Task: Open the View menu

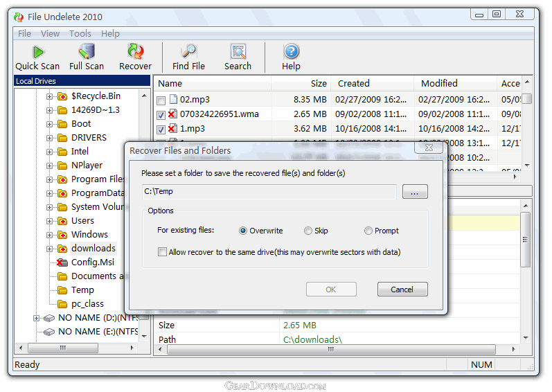Action: coord(50,34)
